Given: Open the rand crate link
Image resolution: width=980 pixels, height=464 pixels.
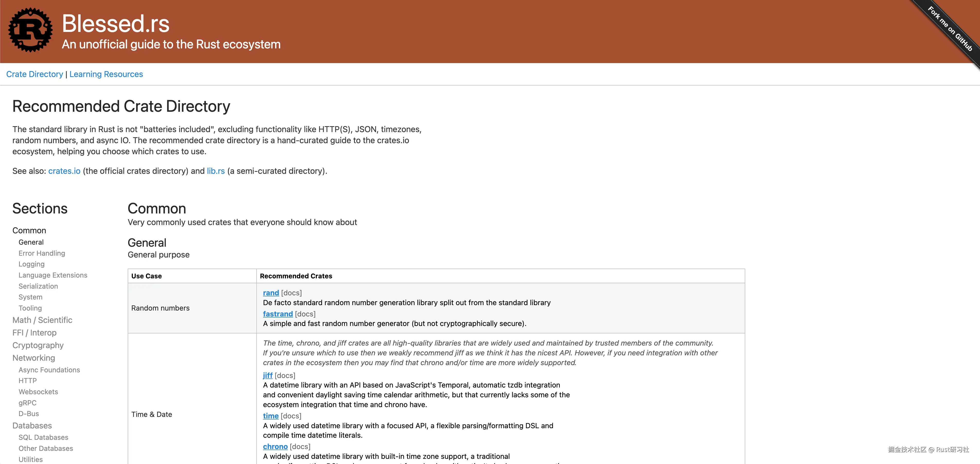Looking at the screenshot, I should pyautogui.click(x=271, y=293).
